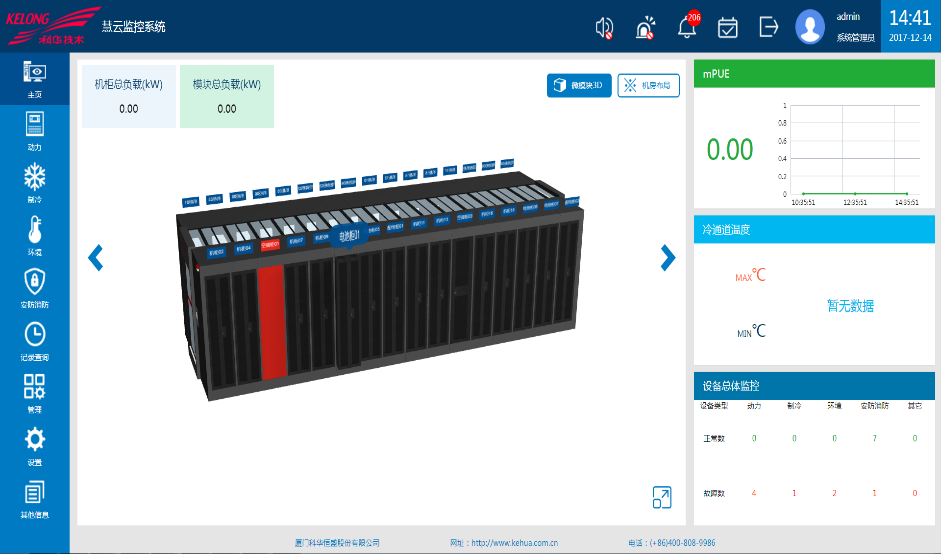
Task: Switch to the 微模块3D view
Action: tap(579, 86)
